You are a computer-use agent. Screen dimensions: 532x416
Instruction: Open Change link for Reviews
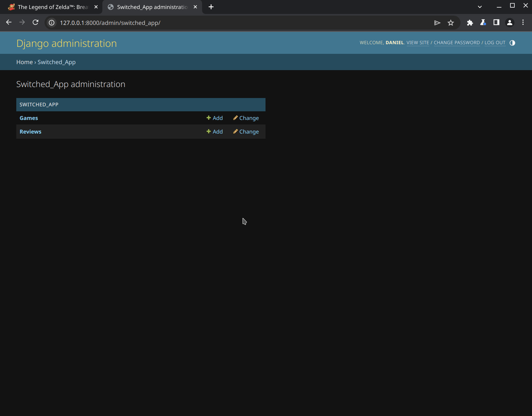[x=246, y=132]
